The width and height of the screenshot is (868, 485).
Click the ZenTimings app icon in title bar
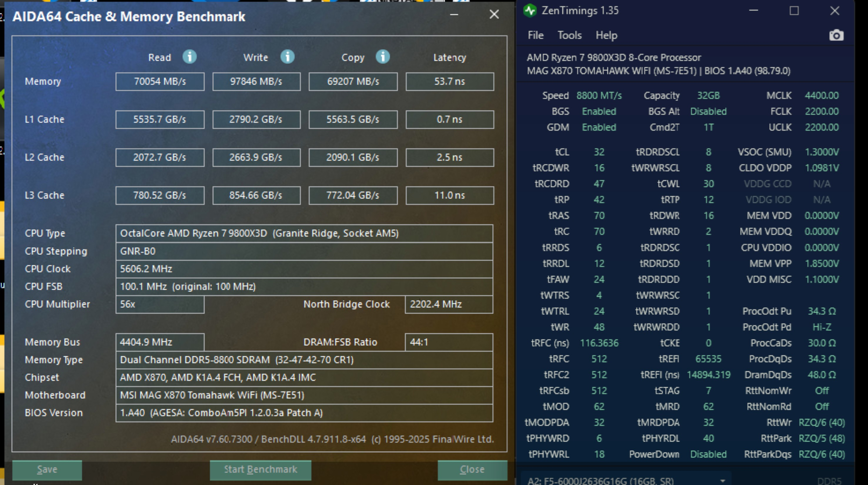click(x=530, y=11)
